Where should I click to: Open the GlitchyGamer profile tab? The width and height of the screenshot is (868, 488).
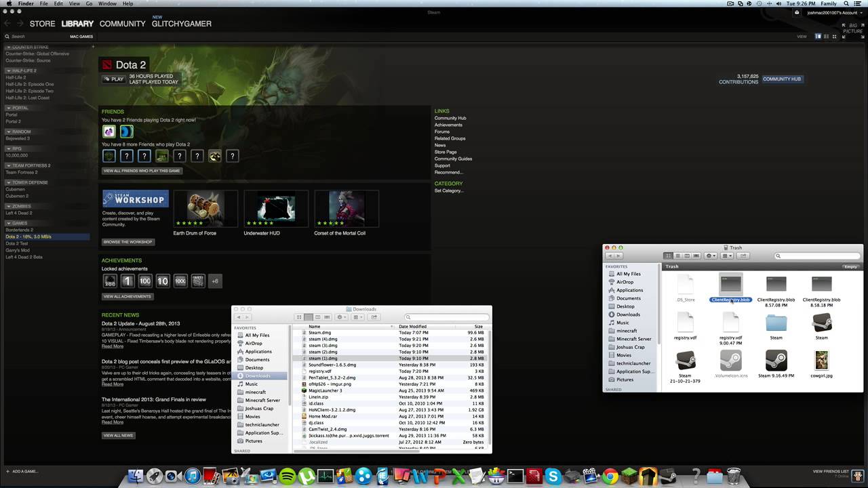coord(182,24)
